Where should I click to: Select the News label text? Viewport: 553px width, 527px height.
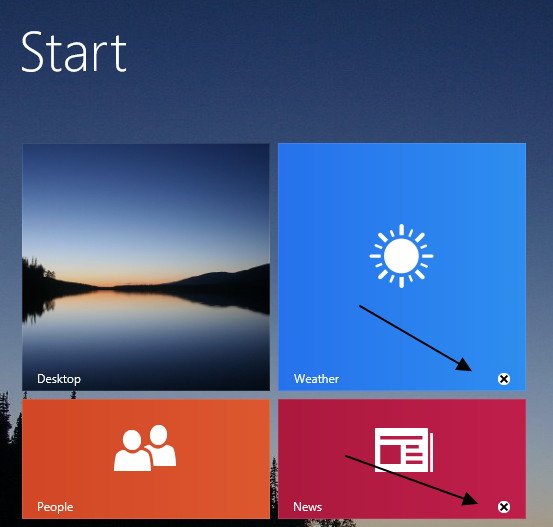[x=308, y=507]
